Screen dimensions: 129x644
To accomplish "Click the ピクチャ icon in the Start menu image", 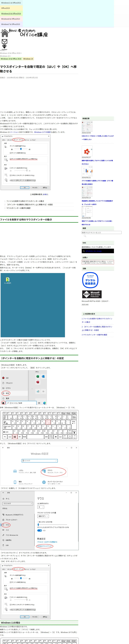I will [3, 388].
